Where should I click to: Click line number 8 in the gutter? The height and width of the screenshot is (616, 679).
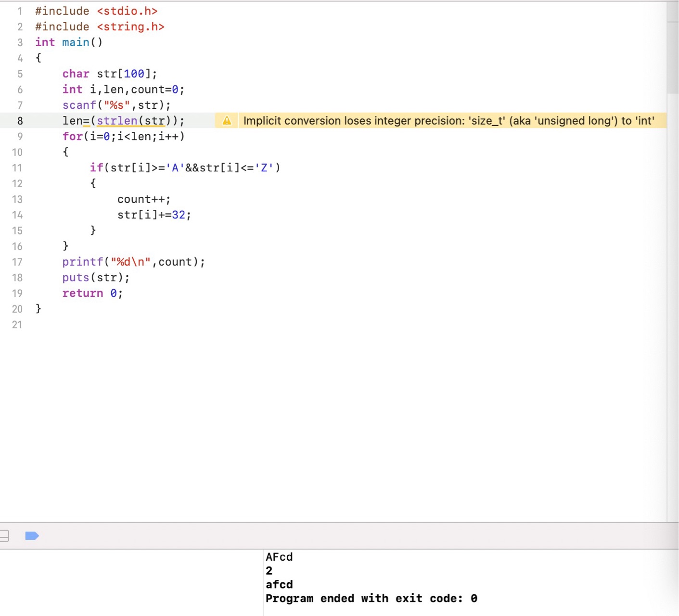pyautogui.click(x=20, y=121)
